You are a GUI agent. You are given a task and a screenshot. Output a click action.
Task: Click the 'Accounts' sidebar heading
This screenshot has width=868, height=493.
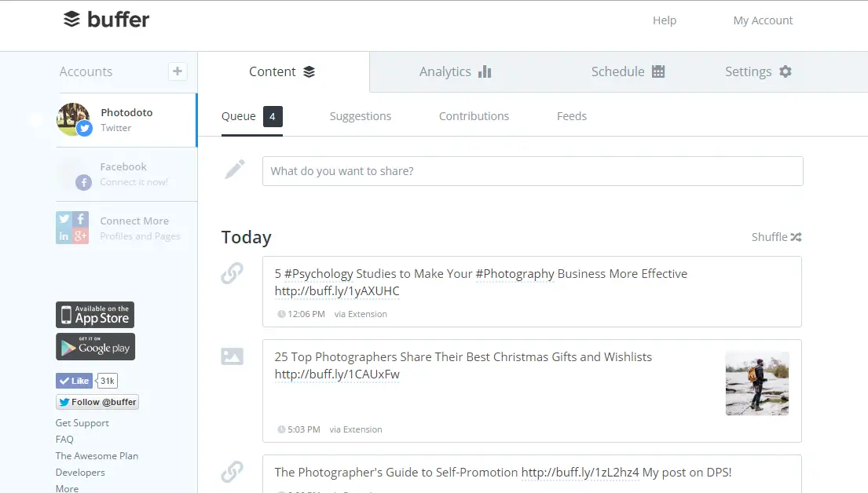point(86,72)
